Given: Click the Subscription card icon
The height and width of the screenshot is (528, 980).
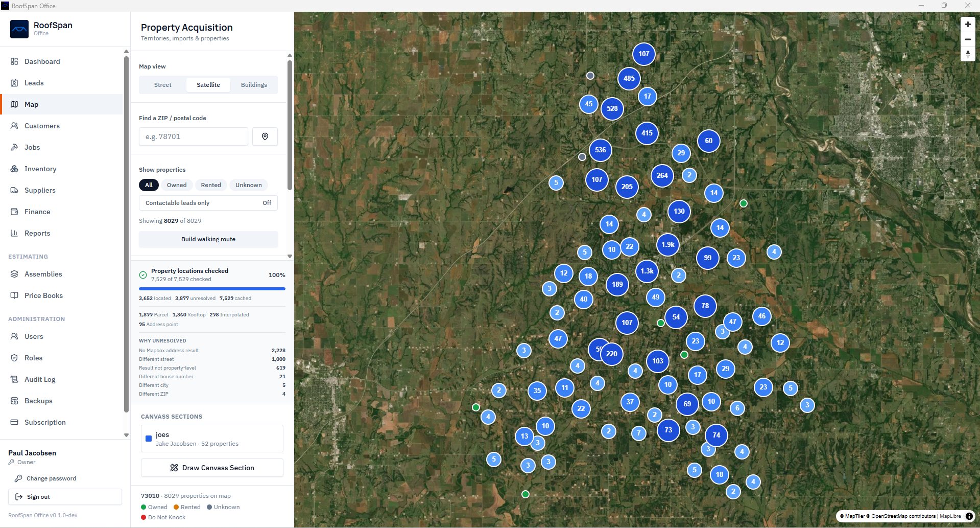Looking at the screenshot, I should [x=14, y=422].
